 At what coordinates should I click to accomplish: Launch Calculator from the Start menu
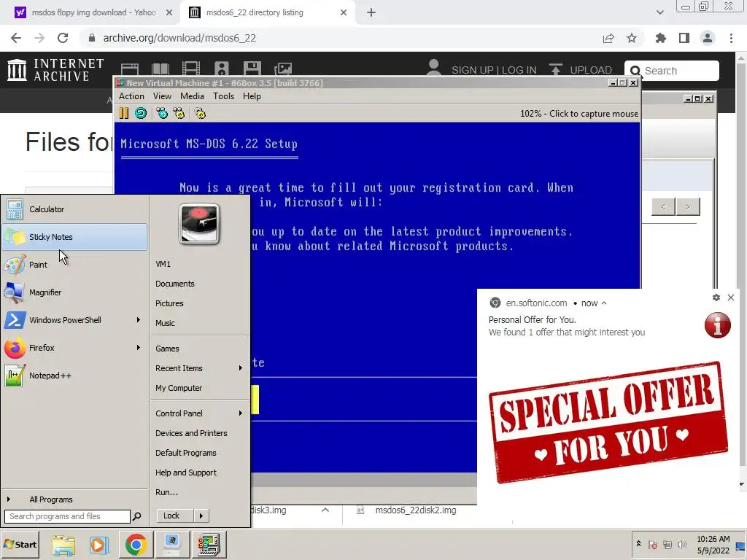point(75,209)
